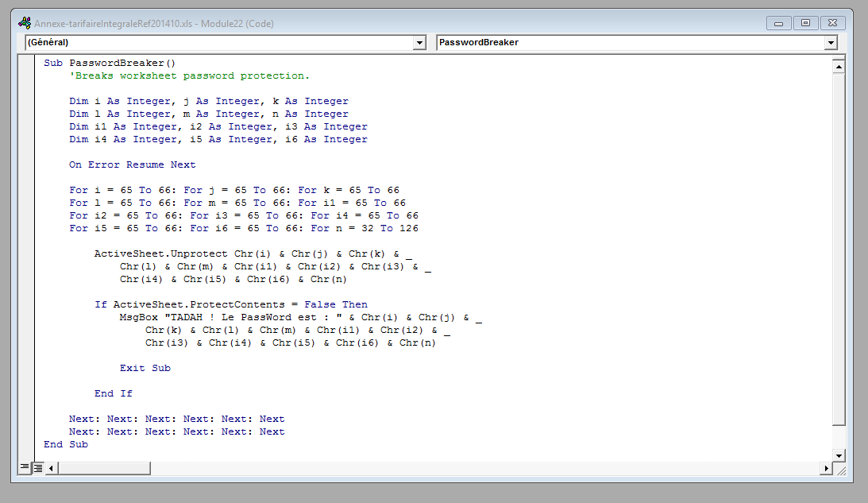Screen dimensions: 868x503
Task: Switch to Full Module View
Action: click(x=37, y=467)
